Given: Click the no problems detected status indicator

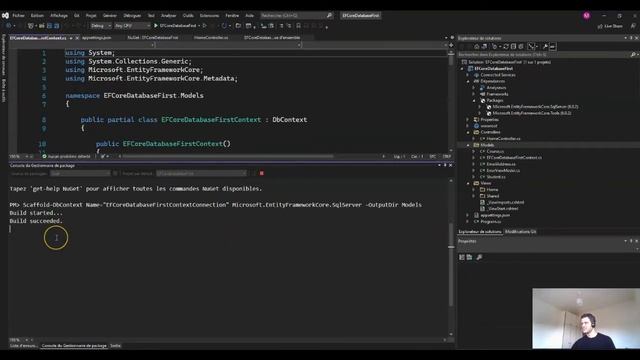Looking at the screenshot, I should pos(66,156).
